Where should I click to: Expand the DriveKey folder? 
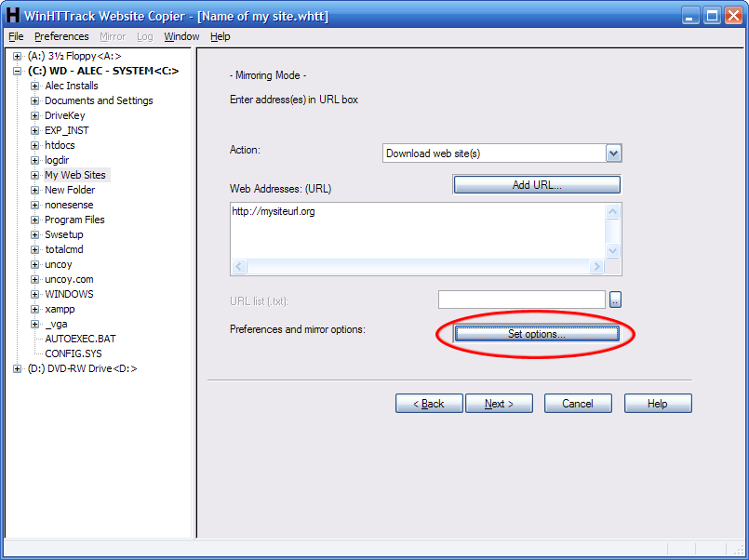click(34, 115)
